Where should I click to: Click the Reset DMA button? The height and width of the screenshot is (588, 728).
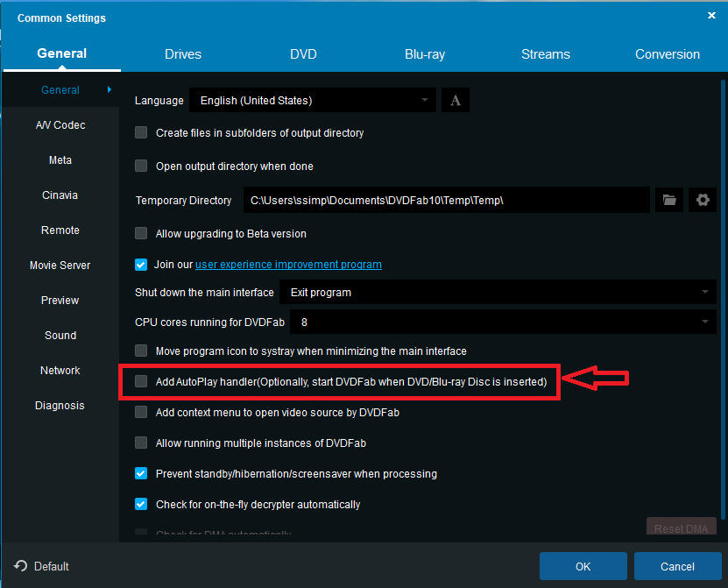[x=681, y=527]
